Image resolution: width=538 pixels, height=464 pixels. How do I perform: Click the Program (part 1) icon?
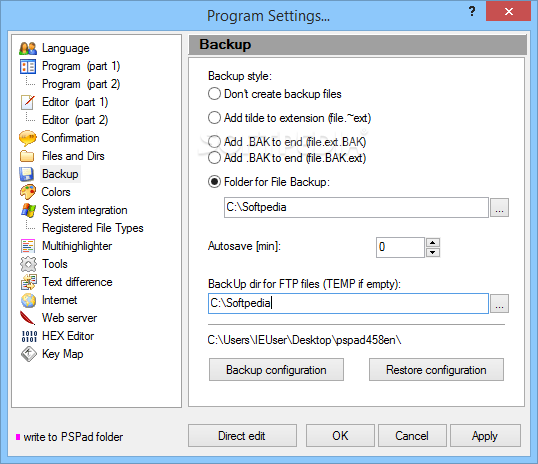pyautogui.click(x=28, y=66)
